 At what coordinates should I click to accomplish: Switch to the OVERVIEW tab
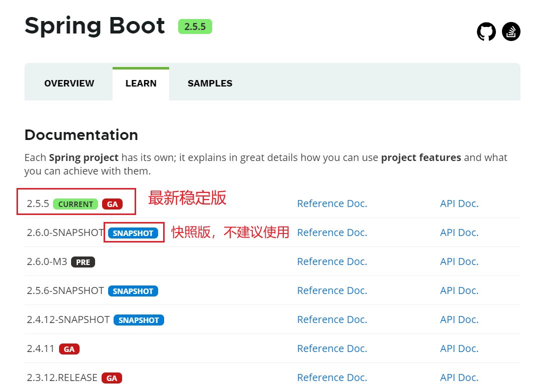point(69,83)
